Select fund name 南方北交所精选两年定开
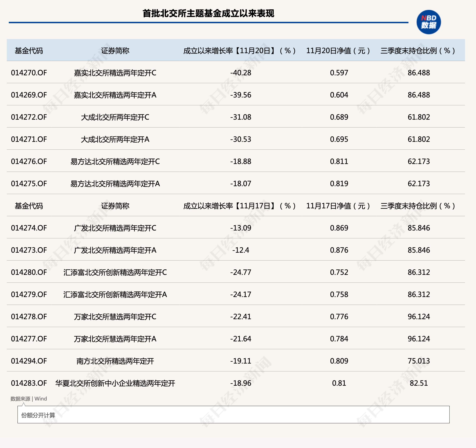 coord(115,361)
